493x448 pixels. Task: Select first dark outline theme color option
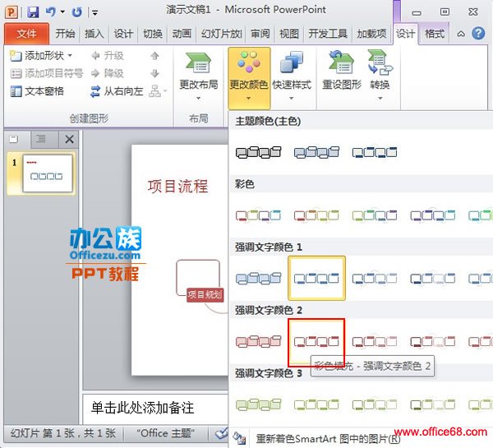259,152
